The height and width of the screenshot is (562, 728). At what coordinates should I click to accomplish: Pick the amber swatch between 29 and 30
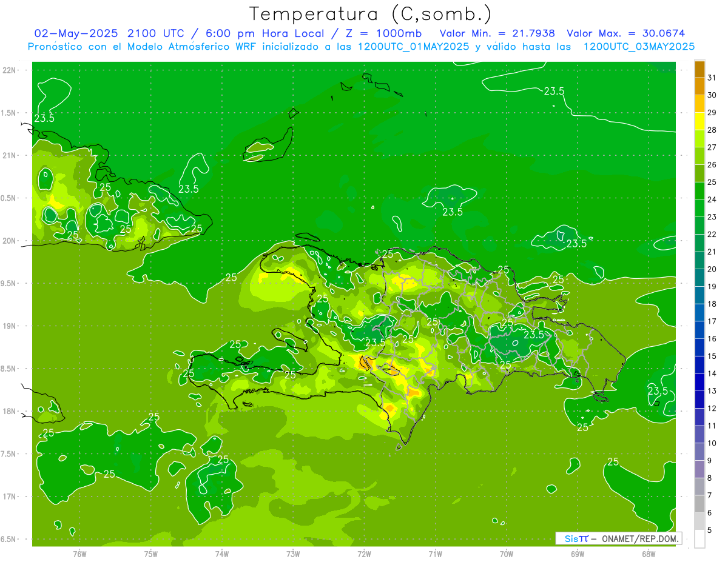click(699, 104)
